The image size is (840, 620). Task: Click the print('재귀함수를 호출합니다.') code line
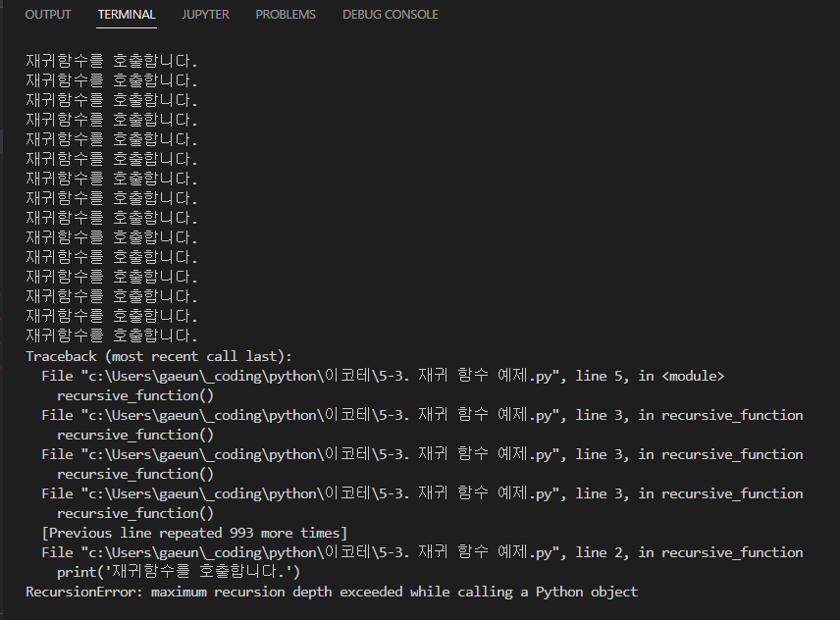click(179, 572)
